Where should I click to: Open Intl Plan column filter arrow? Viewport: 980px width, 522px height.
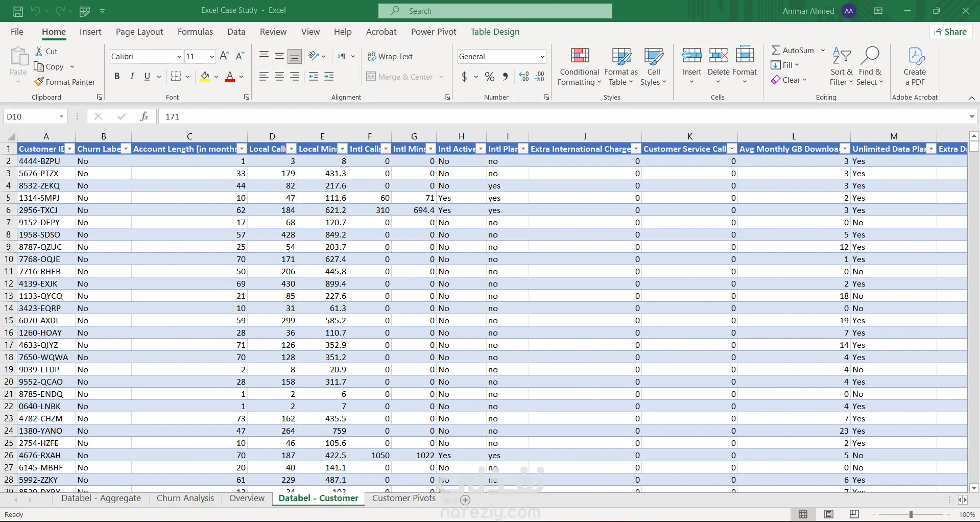tap(523, 149)
